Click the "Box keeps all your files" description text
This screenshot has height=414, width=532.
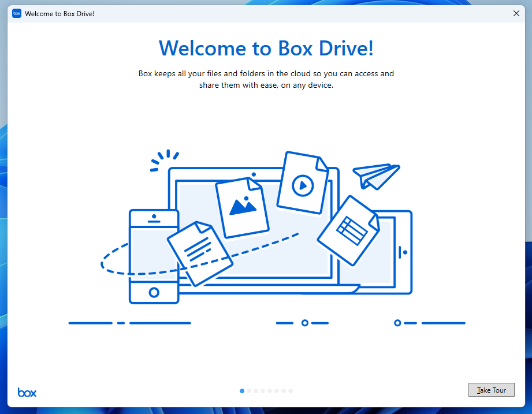[266, 79]
